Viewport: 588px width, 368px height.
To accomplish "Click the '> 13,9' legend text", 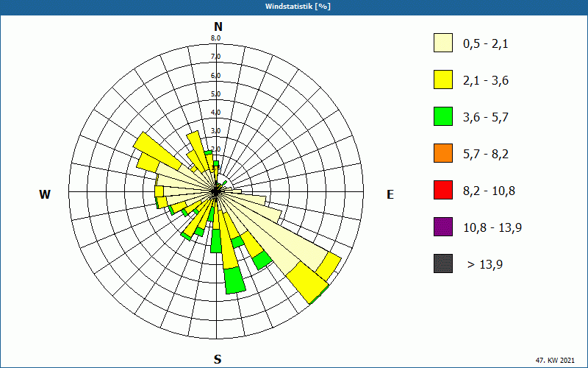I will pos(485,264).
